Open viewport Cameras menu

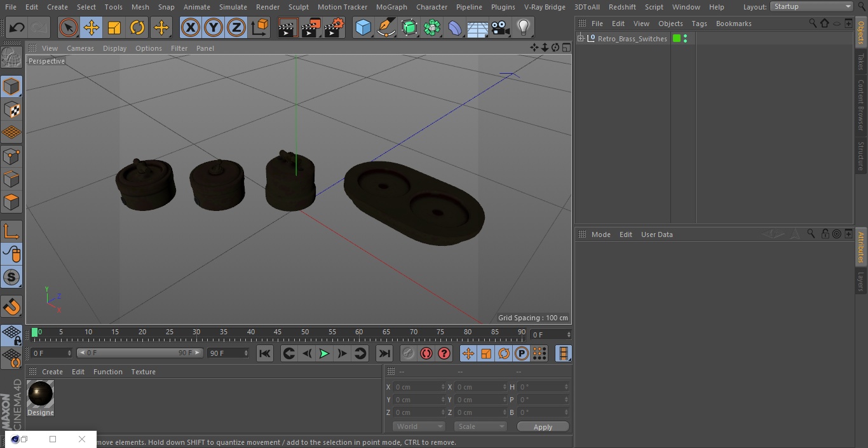pyautogui.click(x=80, y=48)
